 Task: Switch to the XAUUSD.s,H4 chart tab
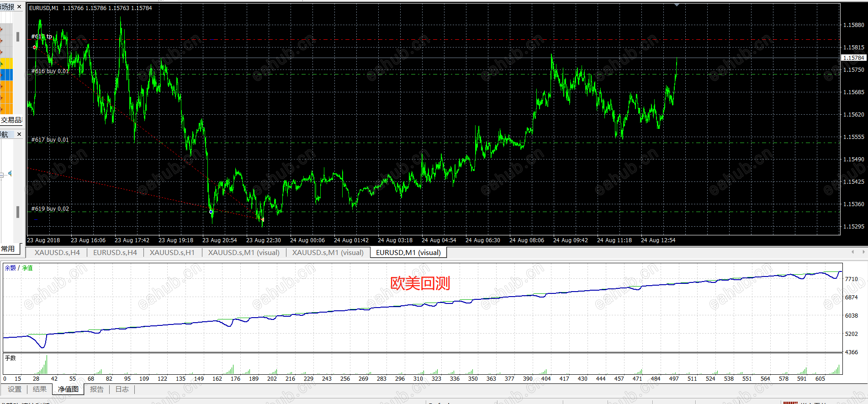57,252
